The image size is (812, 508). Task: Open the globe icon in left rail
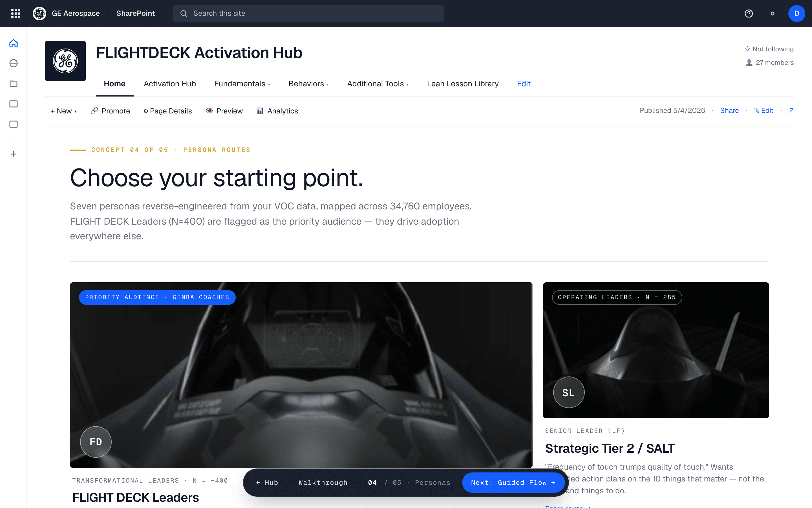[x=14, y=63]
